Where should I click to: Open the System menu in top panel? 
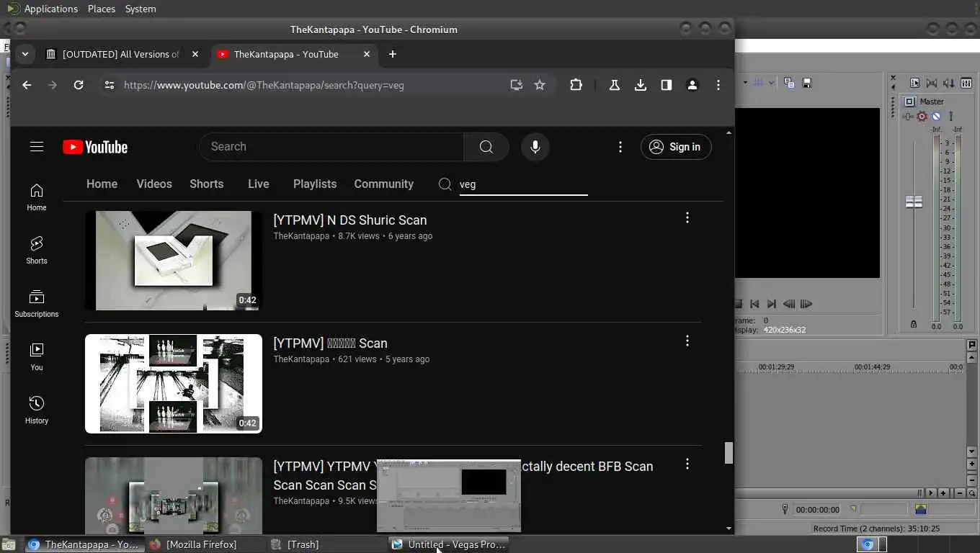(141, 9)
